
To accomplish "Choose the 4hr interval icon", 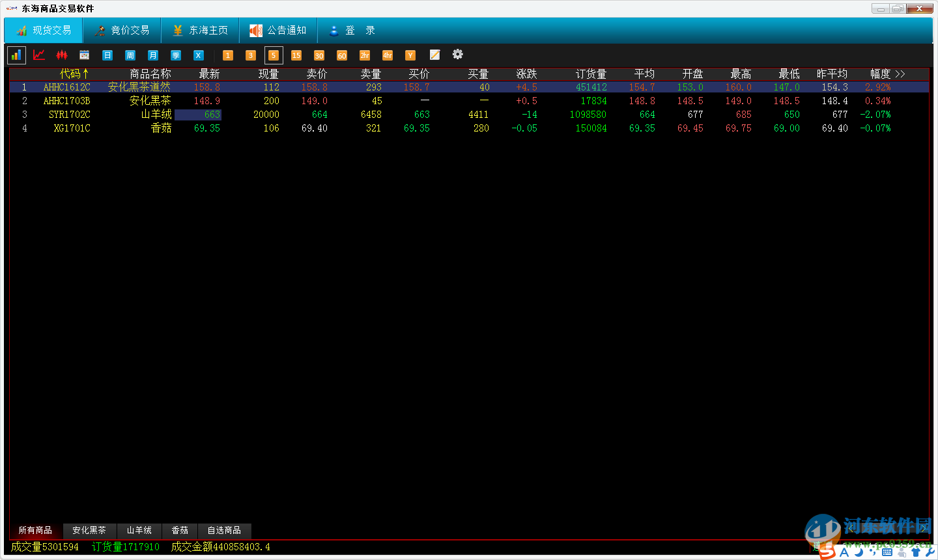I will [388, 55].
